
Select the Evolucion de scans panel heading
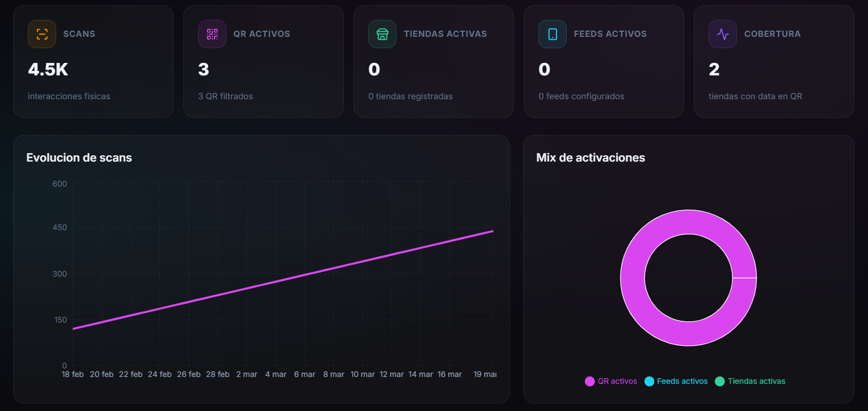[79, 158]
